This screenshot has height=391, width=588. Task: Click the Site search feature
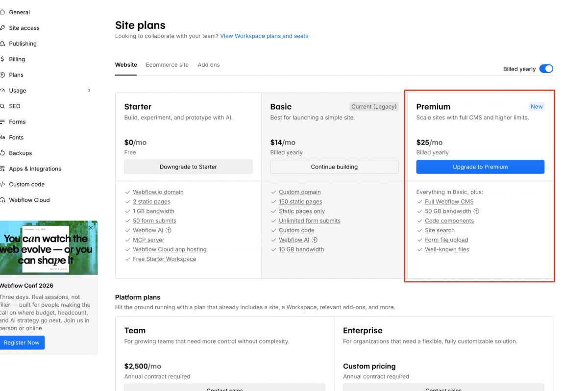tap(440, 230)
